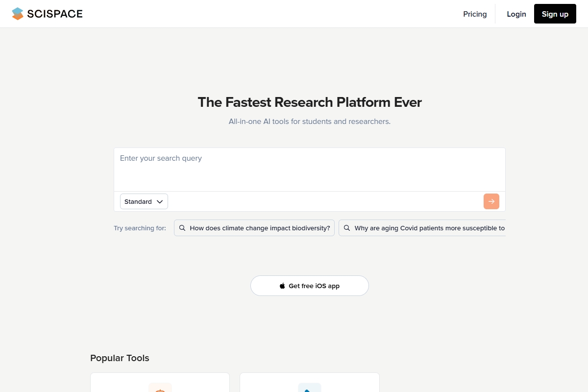Choose the aging Covid patients suggestion
This screenshot has height=392, width=588.
click(x=429, y=228)
